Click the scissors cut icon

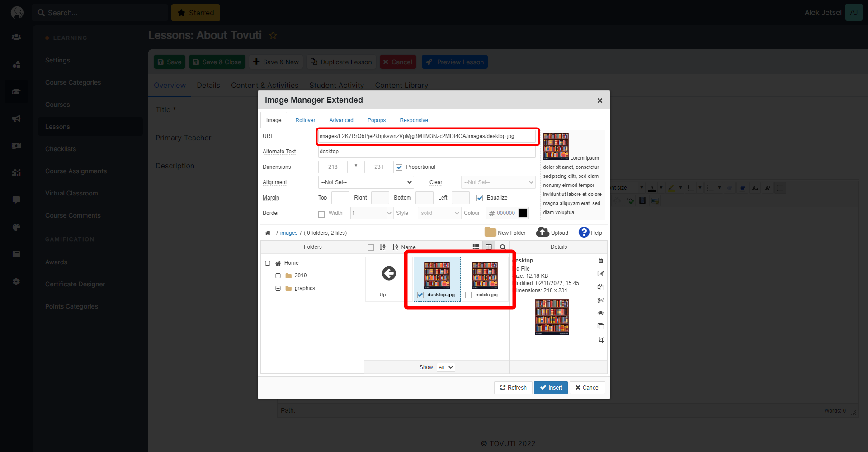[x=601, y=300]
